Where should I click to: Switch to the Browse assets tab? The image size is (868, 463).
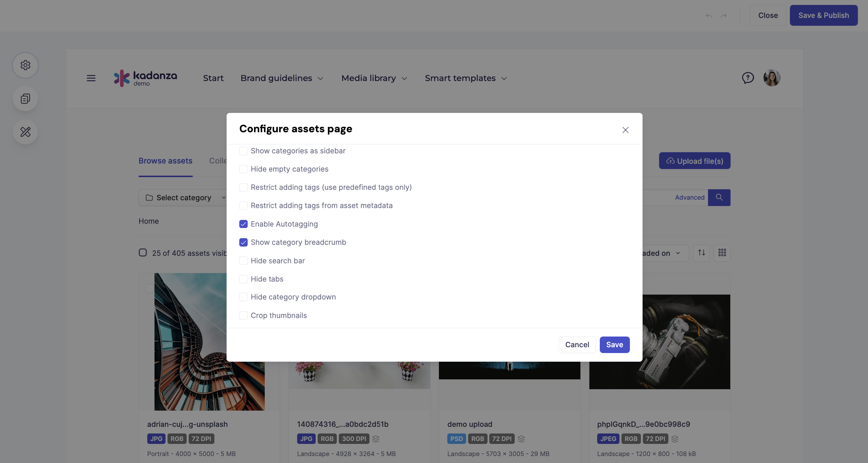pyautogui.click(x=165, y=161)
